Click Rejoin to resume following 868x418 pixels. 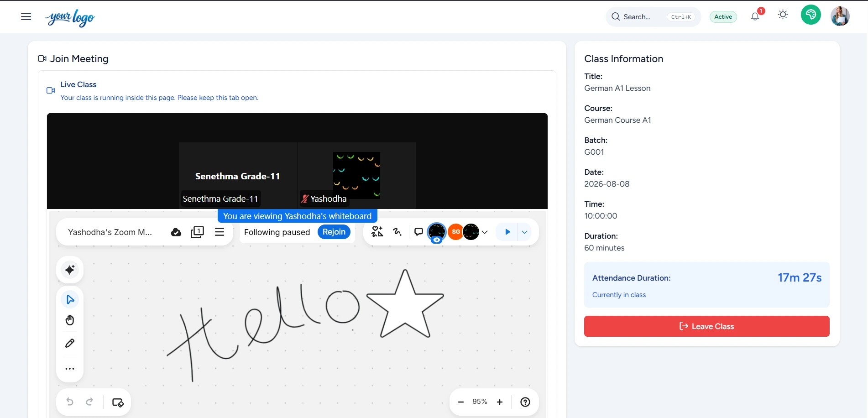click(x=334, y=232)
